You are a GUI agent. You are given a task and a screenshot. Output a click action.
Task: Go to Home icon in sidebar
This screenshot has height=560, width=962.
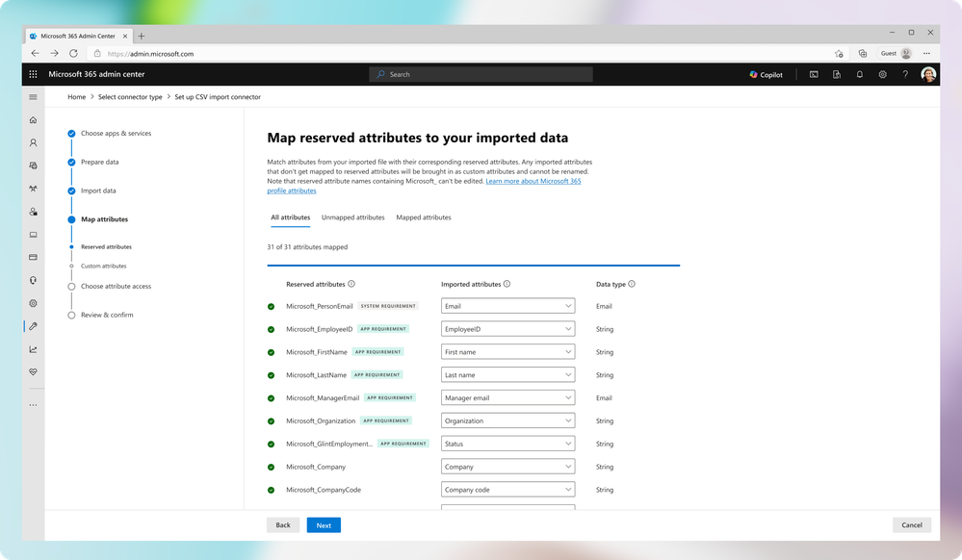(33, 120)
